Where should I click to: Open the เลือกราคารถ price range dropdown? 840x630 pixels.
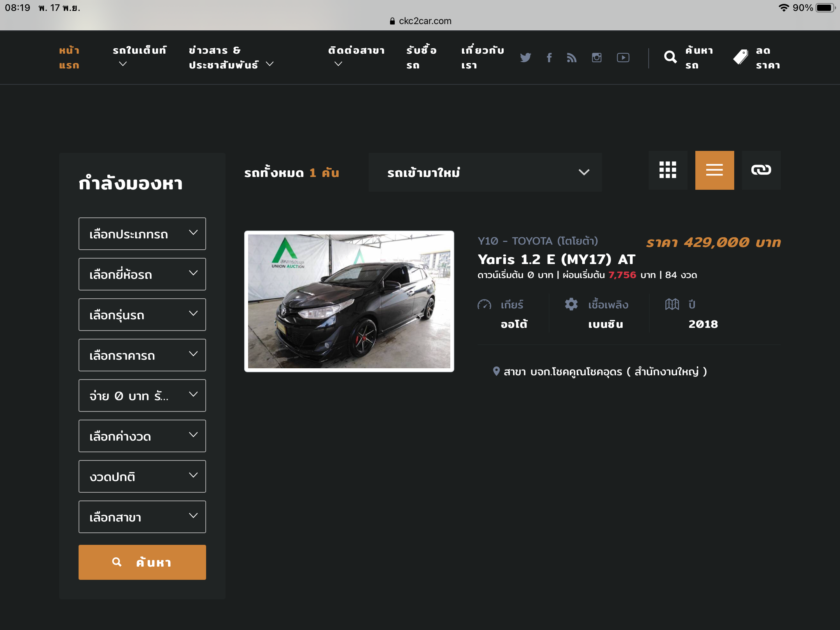click(x=142, y=355)
